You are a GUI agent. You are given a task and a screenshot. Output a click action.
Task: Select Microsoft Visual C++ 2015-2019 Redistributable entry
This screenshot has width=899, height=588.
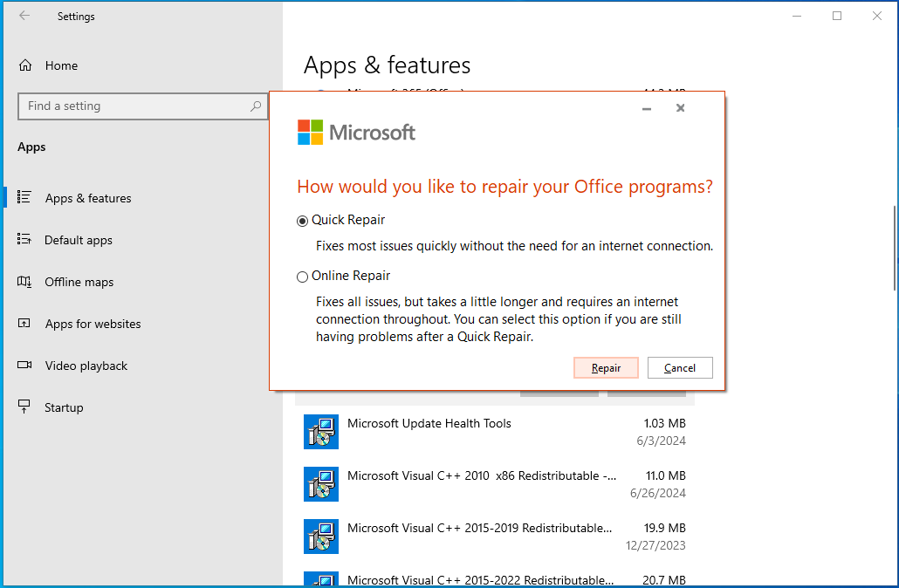pyautogui.click(x=495, y=537)
